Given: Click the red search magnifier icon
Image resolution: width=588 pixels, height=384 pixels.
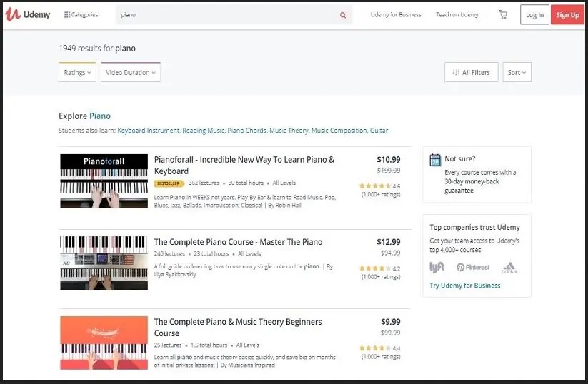Looking at the screenshot, I should click(x=343, y=15).
